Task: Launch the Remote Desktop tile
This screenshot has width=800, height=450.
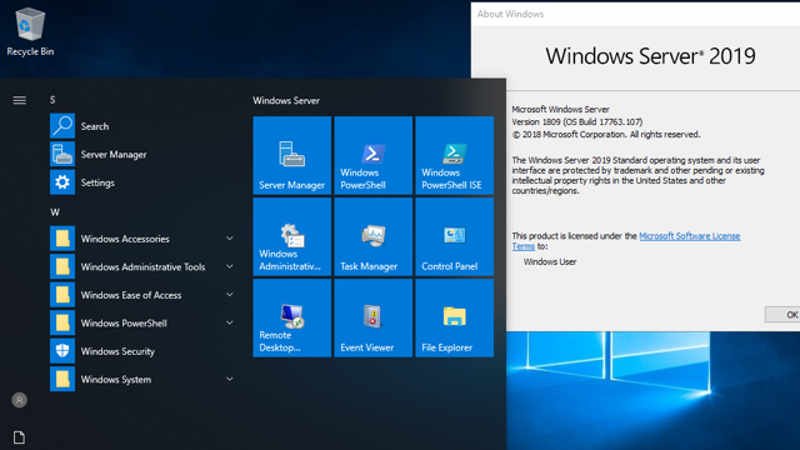Action: 292,318
